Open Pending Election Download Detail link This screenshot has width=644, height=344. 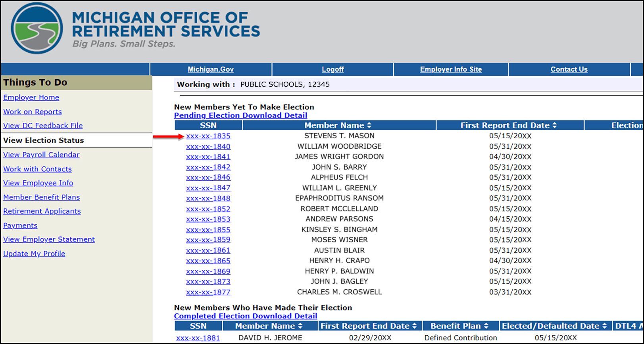240,115
